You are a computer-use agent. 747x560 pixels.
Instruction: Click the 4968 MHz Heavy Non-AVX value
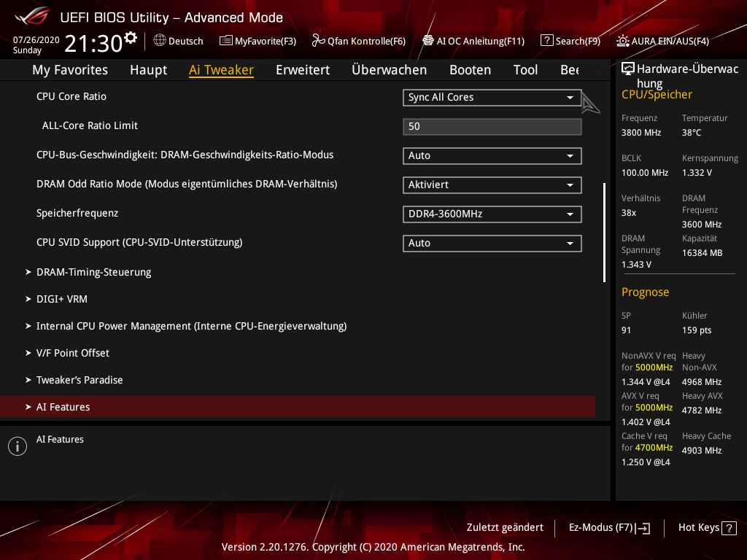pyautogui.click(x=702, y=382)
